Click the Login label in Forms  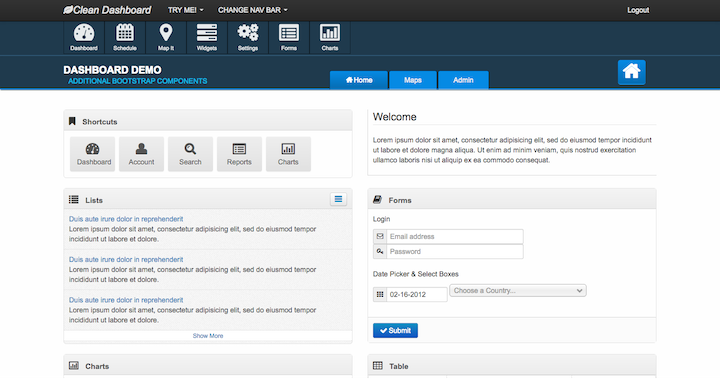tap(382, 219)
